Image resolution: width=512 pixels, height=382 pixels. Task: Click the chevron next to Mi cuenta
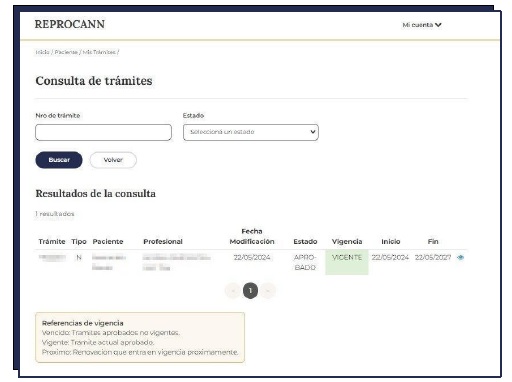(438, 25)
